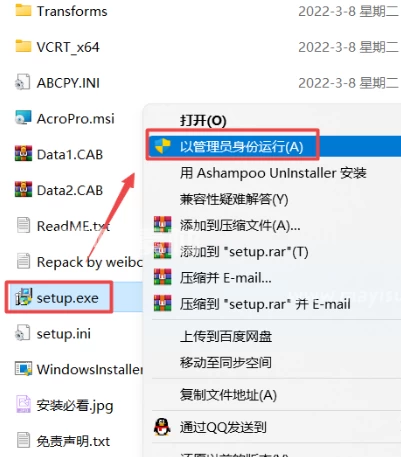Choose 打开(O) from the context menu
The width and height of the screenshot is (401, 457).
(203, 120)
